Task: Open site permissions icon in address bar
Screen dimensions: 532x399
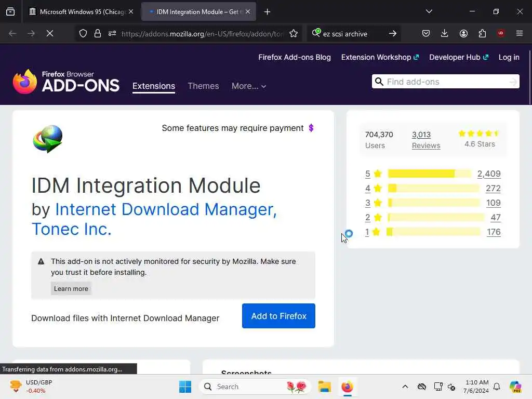Action: click(112, 33)
